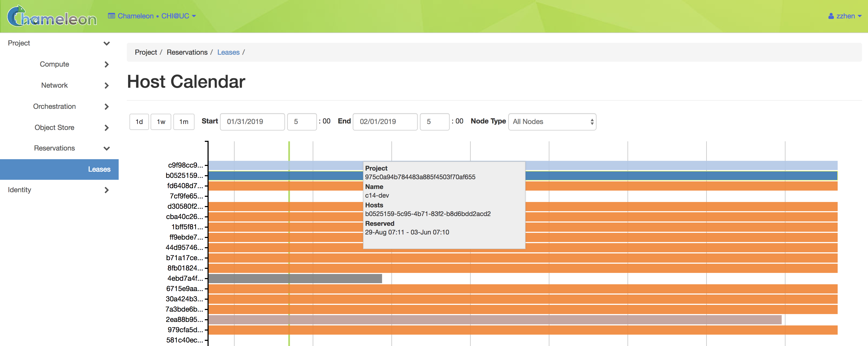
Task: Click the Chameleon logo
Action: [x=52, y=16]
